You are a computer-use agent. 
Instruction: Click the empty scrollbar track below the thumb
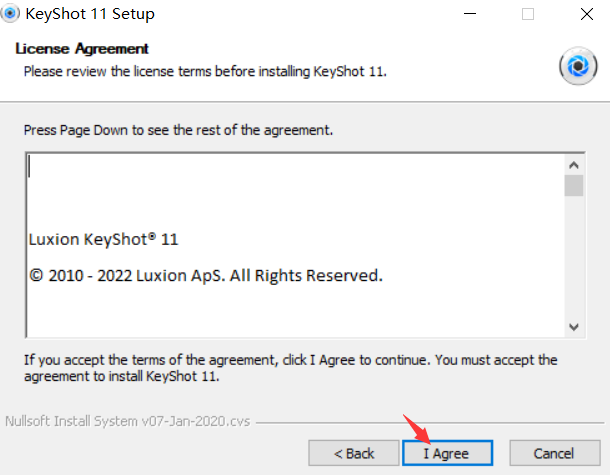click(x=573, y=257)
